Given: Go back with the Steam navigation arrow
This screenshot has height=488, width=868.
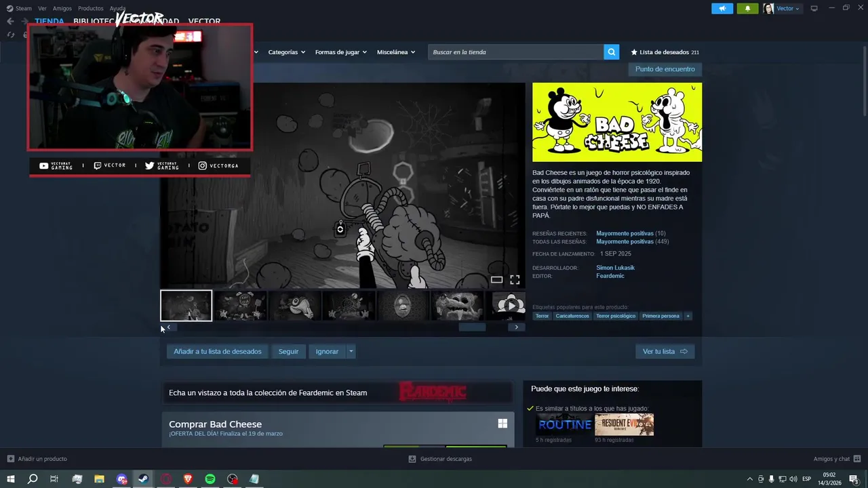Looking at the screenshot, I should 10,22.
